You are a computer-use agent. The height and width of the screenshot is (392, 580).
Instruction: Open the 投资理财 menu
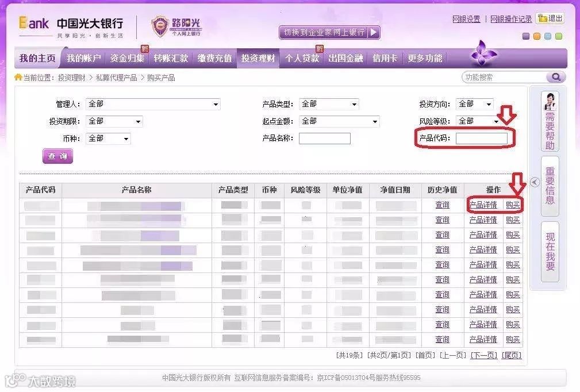coord(258,58)
